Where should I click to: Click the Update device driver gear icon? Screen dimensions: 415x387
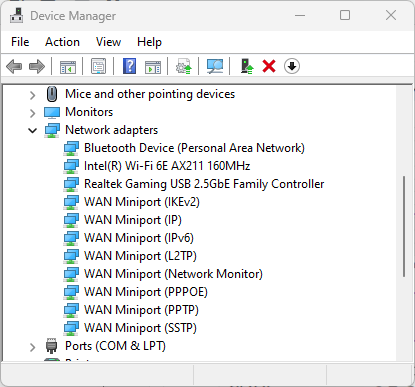pos(184,66)
